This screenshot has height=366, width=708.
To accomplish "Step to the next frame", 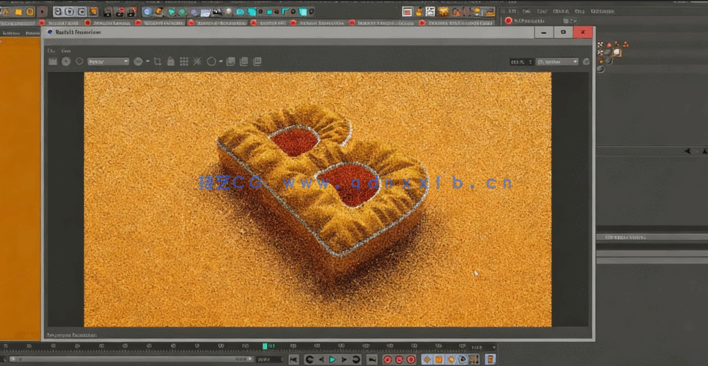I will point(344,360).
